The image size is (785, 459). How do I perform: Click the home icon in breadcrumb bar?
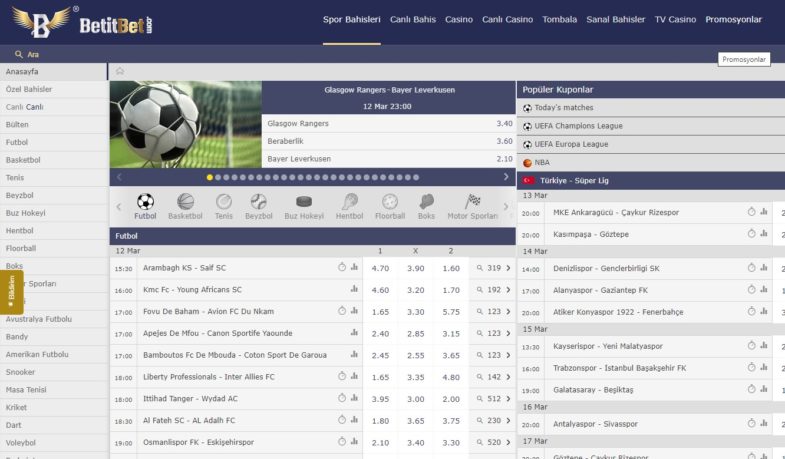point(120,71)
